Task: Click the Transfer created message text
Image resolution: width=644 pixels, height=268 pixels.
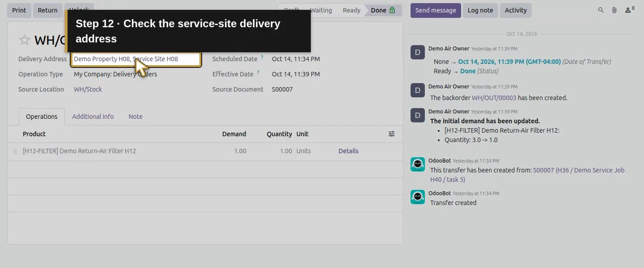Action: pyautogui.click(x=453, y=203)
